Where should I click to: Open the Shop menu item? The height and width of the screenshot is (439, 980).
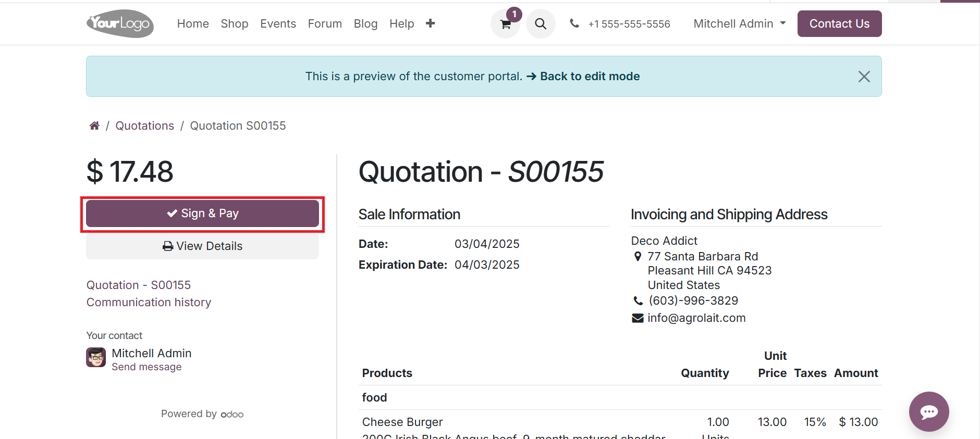click(234, 23)
